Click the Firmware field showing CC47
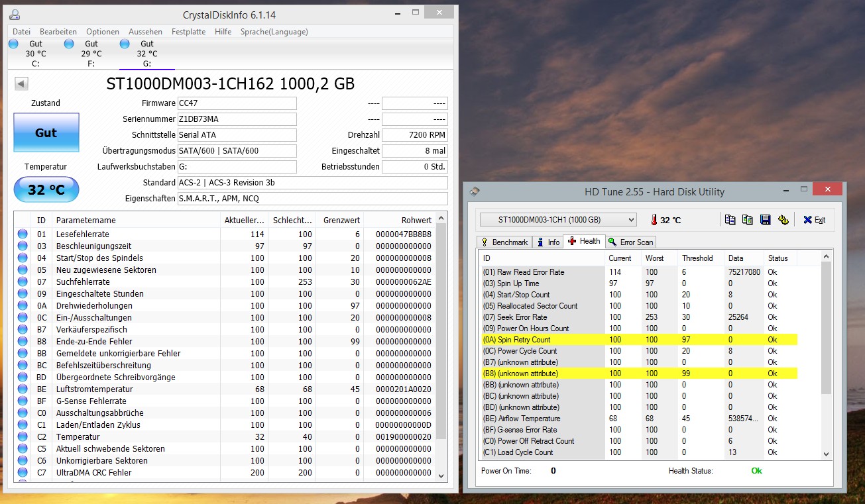Viewport: 865px width, 504px height. pos(237,103)
